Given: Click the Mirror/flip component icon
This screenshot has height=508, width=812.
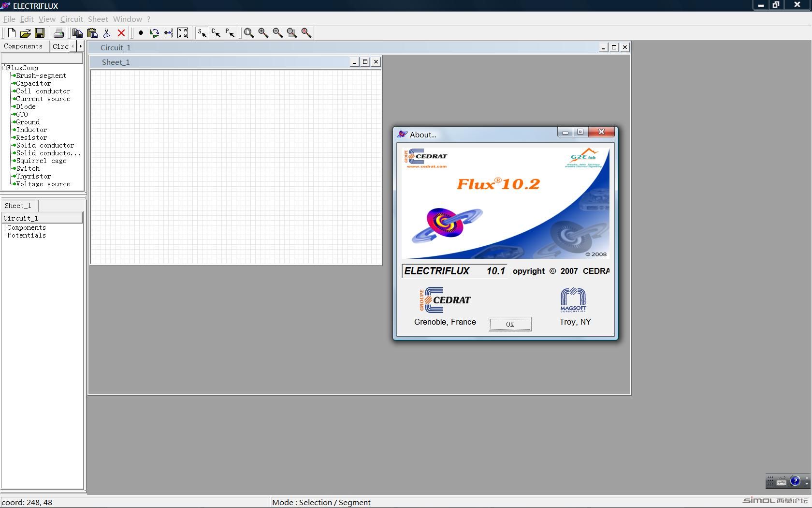Looking at the screenshot, I should tap(169, 33).
